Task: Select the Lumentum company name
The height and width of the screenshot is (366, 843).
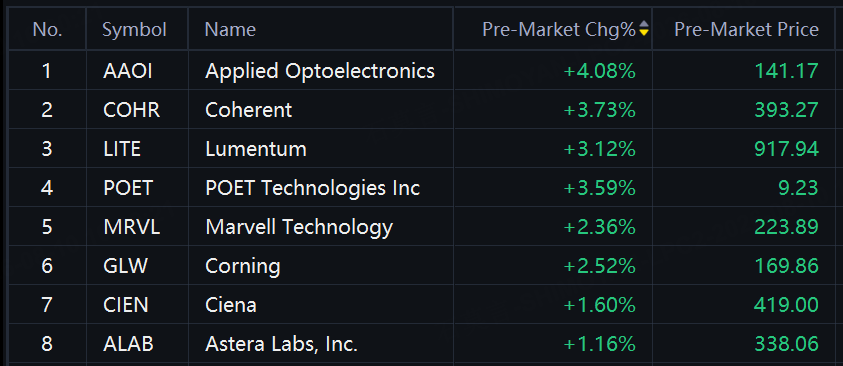Action: 255,149
